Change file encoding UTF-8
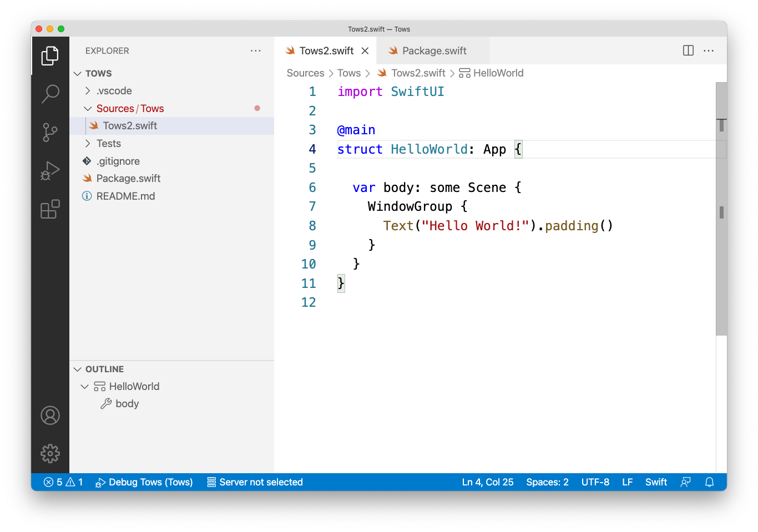 (x=595, y=482)
